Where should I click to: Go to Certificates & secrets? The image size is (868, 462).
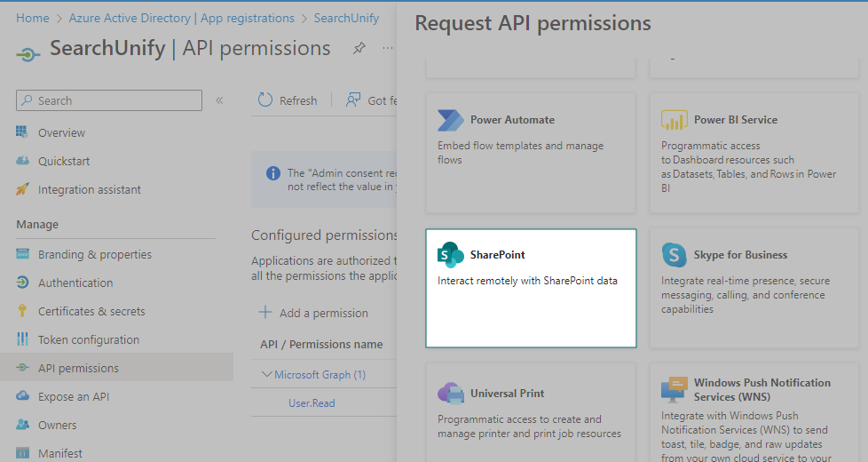pyautogui.click(x=91, y=311)
